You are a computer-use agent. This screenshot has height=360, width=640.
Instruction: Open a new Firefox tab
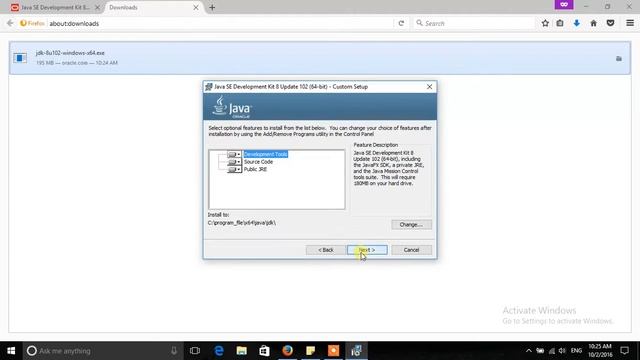point(212,7)
